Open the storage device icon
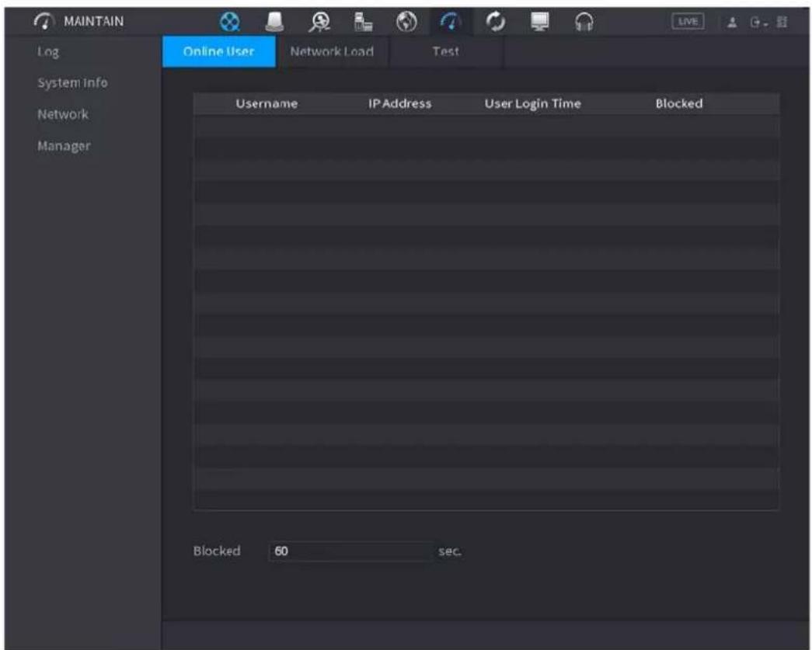The height and width of the screenshot is (650, 812). [x=363, y=23]
